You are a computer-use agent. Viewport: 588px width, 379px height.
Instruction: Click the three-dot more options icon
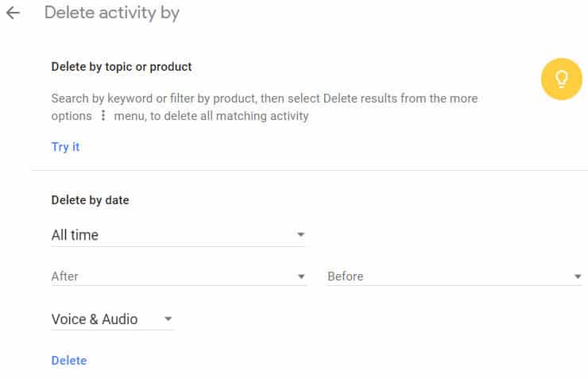103,116
